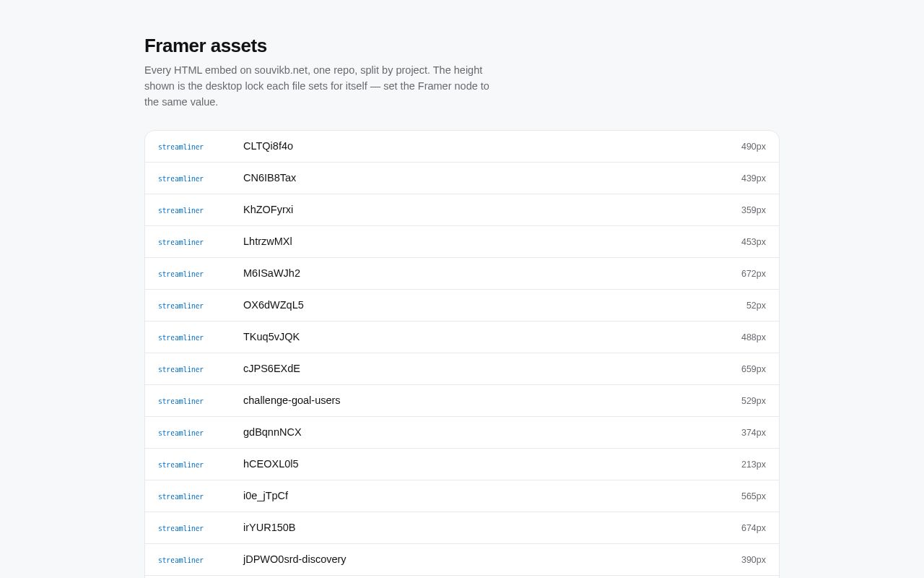The width and height of the screenshot is (924, 578).
Task: Open the jDPWO0srd-discovery asset
Action: [462, 560]
